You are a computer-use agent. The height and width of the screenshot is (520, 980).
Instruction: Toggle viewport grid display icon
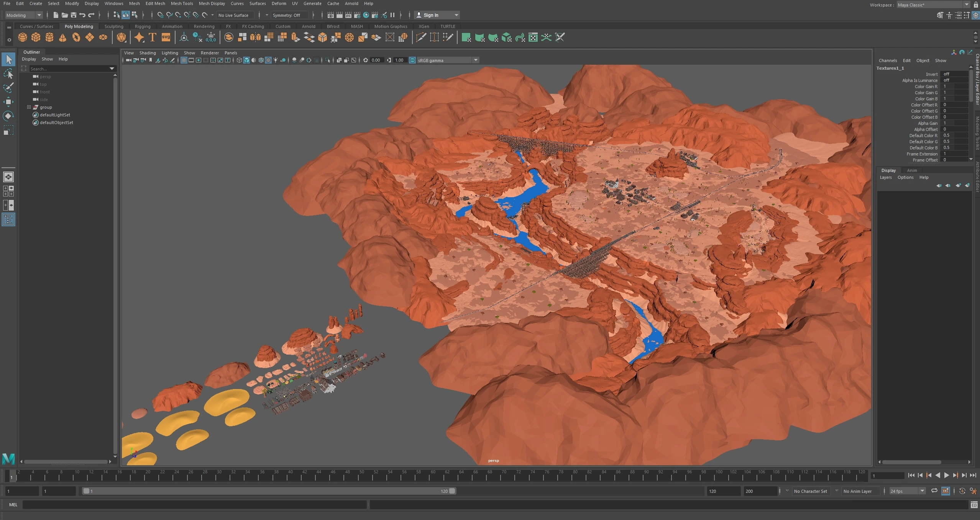coord(184,60)
